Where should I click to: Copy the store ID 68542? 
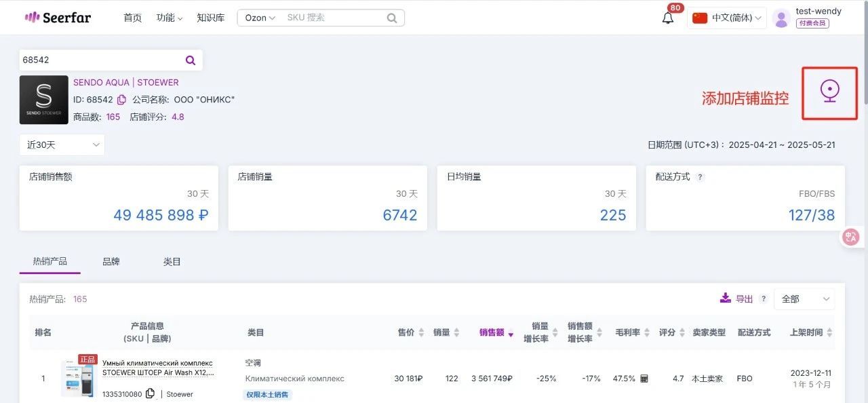coord(121,100)
